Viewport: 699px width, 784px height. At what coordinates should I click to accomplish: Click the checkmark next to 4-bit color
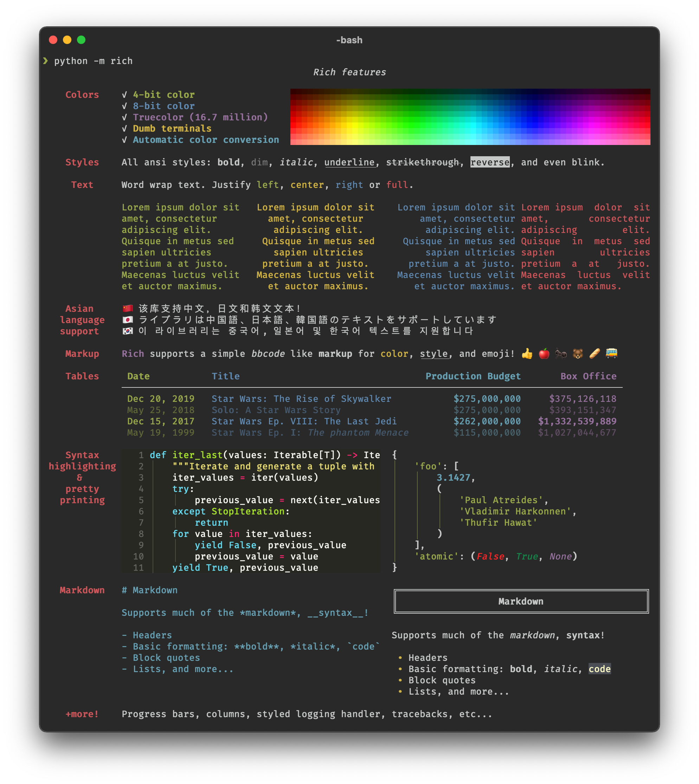124,95
